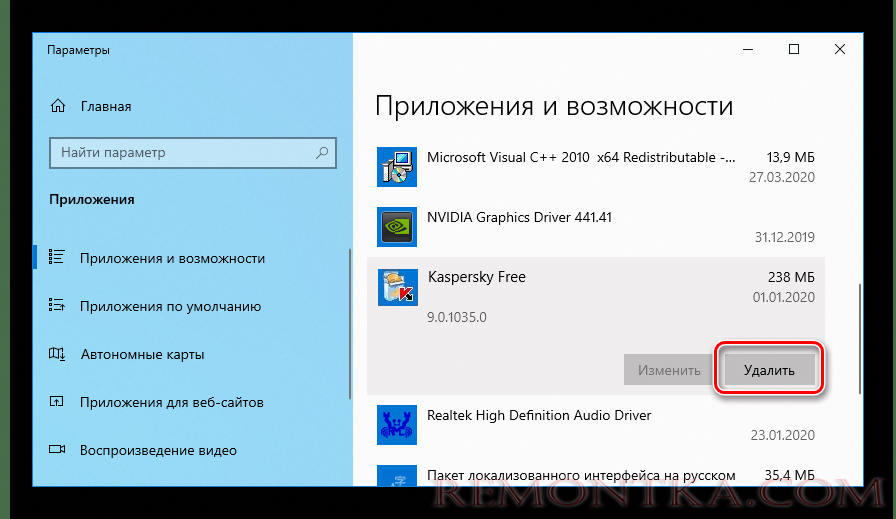Click the Приложения для веб-сайтов icon
Image resolution: width=896 pixels, height=519 pixels.
tap(58, 402)
